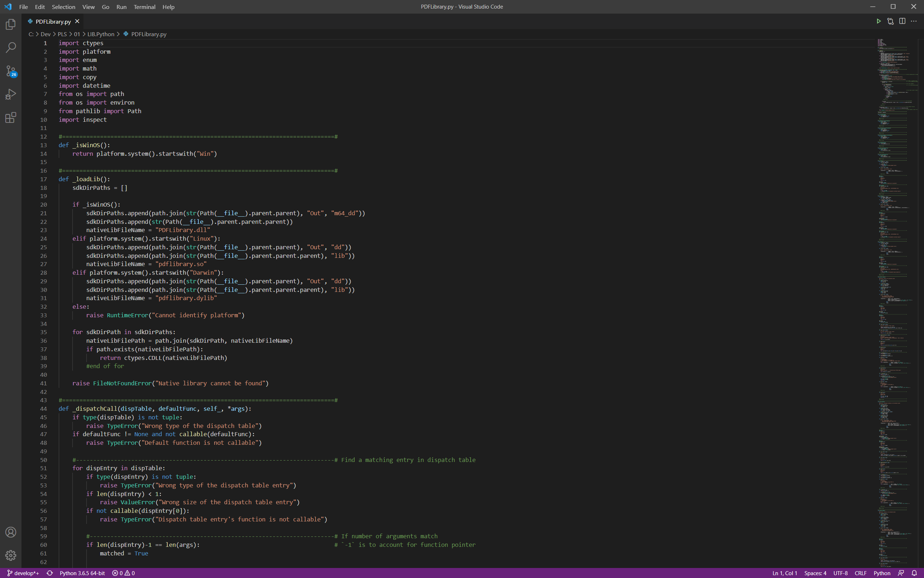Screen dimensions: 924x578
Task: Split the editor to the right
Action: (902, 21)
